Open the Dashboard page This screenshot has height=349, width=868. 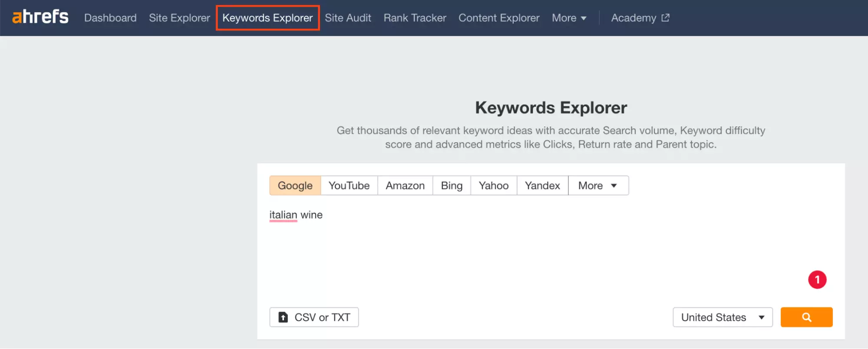[110, 18]
